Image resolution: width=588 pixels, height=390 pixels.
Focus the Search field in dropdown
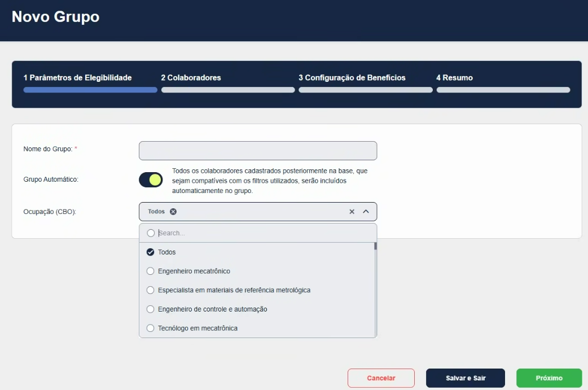click(x=265, y=233)
